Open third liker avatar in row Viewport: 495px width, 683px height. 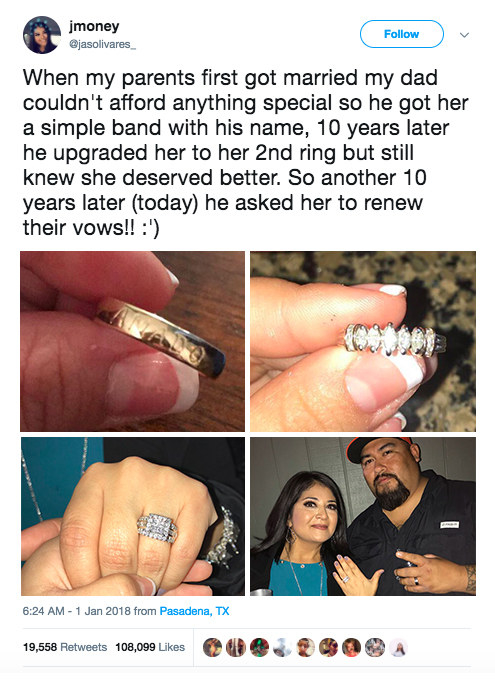click(x=259, y=647)
